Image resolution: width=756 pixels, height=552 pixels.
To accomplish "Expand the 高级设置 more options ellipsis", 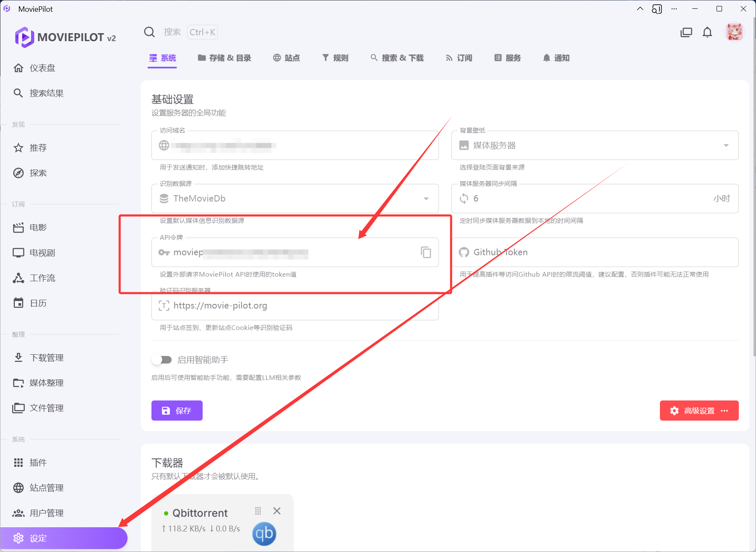I will coord(725,411).
